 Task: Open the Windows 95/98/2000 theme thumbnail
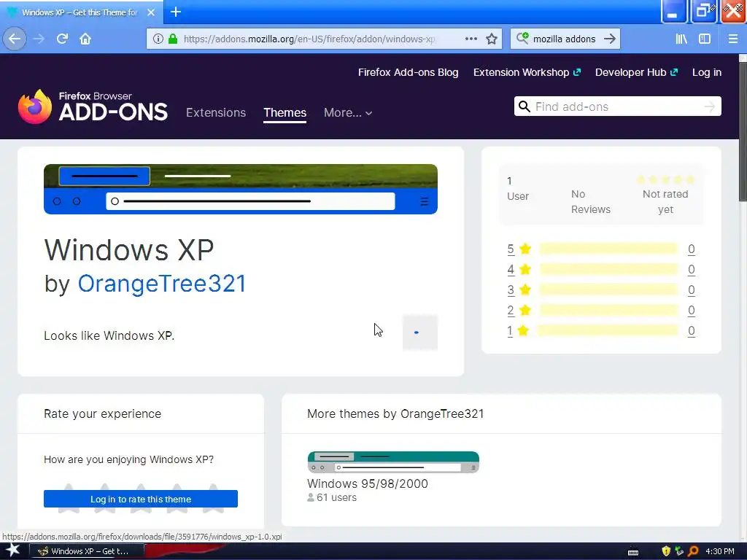(393, 462)
